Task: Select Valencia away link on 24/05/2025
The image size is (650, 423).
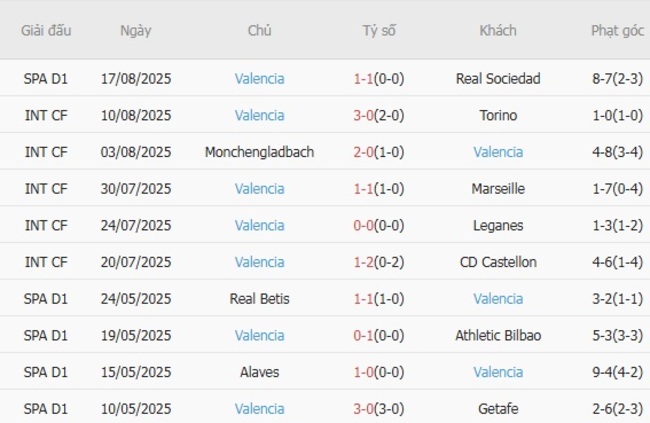Action: click(497, 298)
